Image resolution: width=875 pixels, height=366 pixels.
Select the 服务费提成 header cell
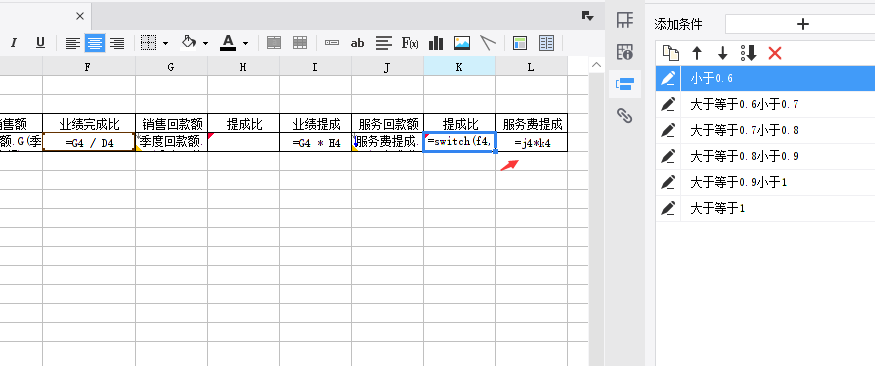click(x=531, y=123)
